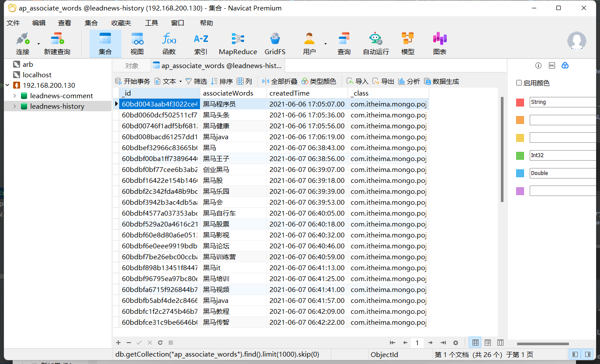Image resolution: width=600 pixels, height=364 pixels.
Task: Click the blue Double color swatch
Action: (x=520, y=173)
